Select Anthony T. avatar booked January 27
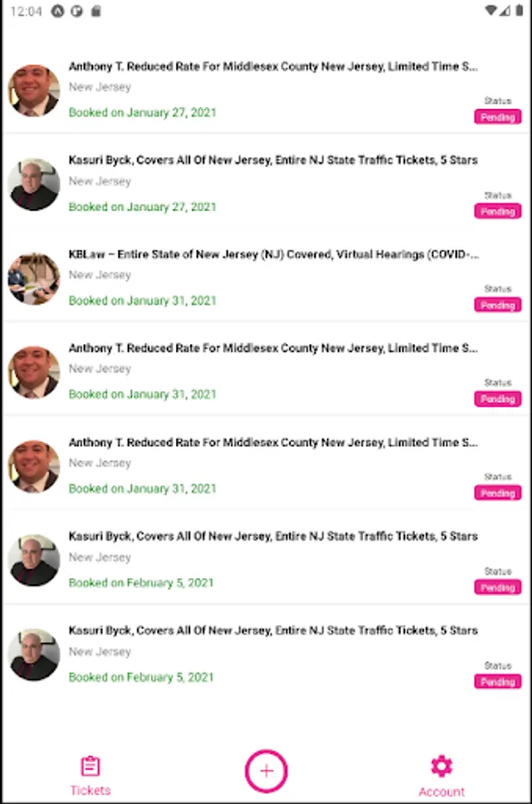Screen dimensions: 532x804 34,90
